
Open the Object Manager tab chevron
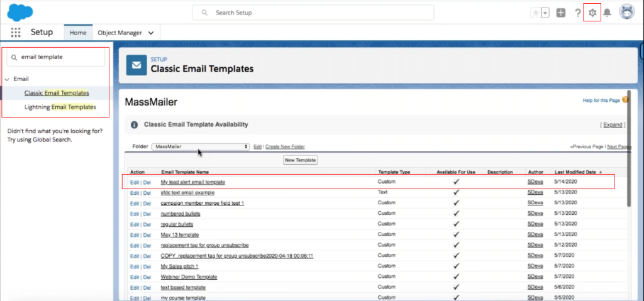click(x=151, y=33)
